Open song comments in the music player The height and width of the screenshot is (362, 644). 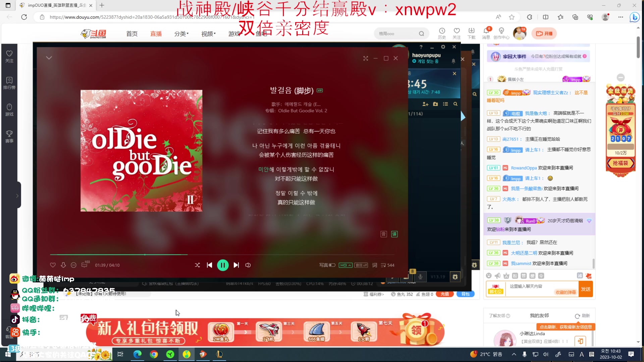(x=85, y=265)
